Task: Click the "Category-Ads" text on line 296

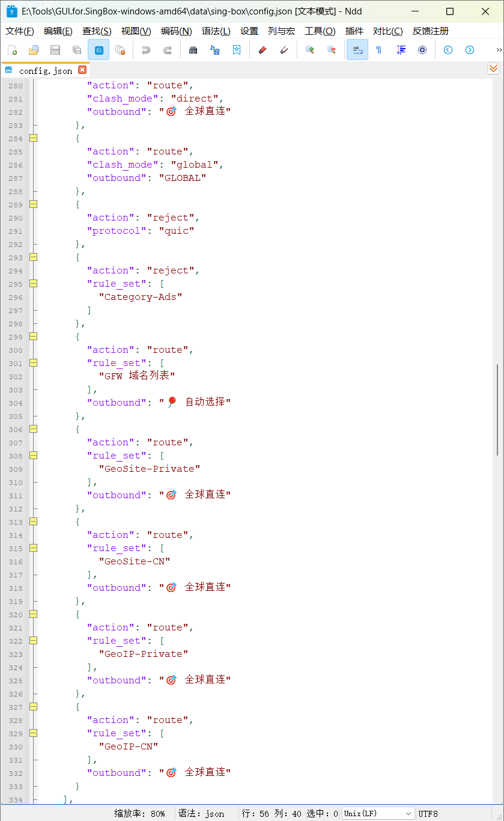Action: point(141,297)
